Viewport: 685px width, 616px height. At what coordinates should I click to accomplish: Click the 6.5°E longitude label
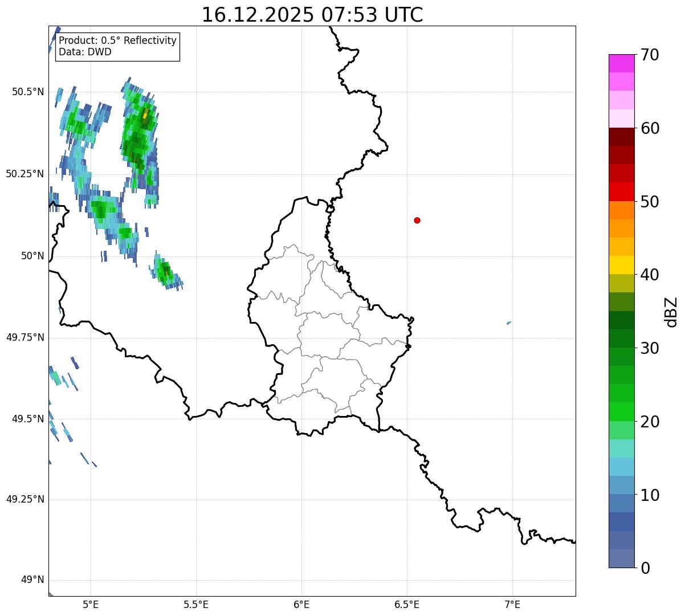[x=407, y=604]
